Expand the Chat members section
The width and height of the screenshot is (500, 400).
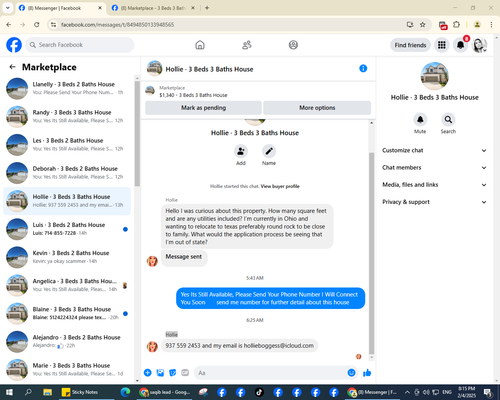coord(434,168)
